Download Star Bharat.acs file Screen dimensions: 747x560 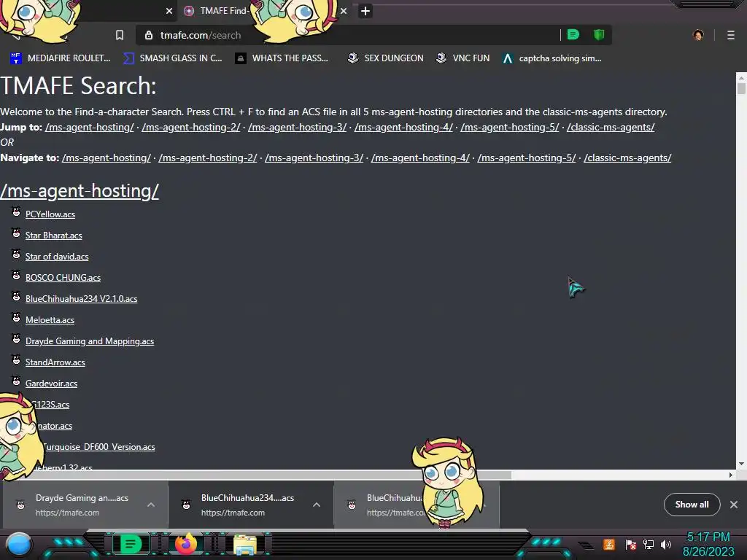pyautogui.click(x=53, y=236)
